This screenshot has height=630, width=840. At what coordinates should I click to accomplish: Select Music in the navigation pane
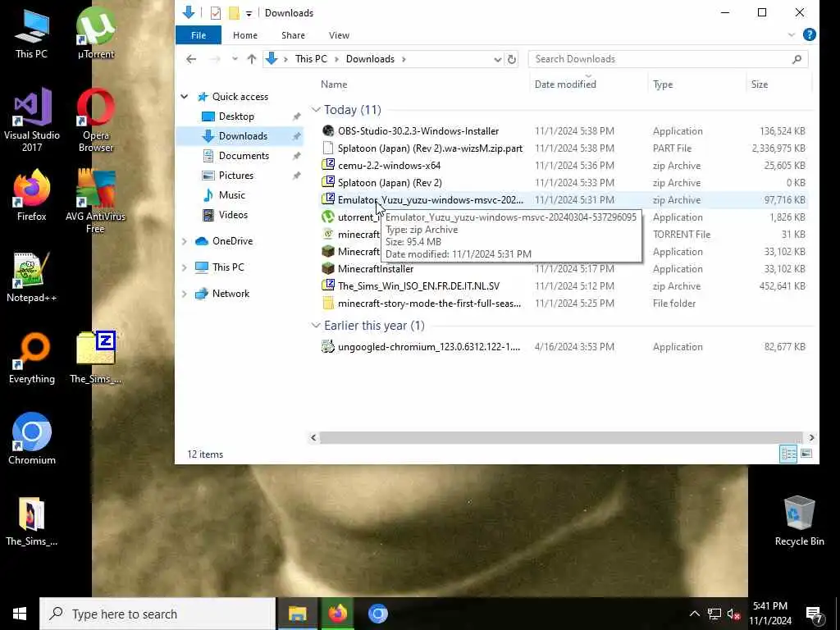(x=231, y=195)
